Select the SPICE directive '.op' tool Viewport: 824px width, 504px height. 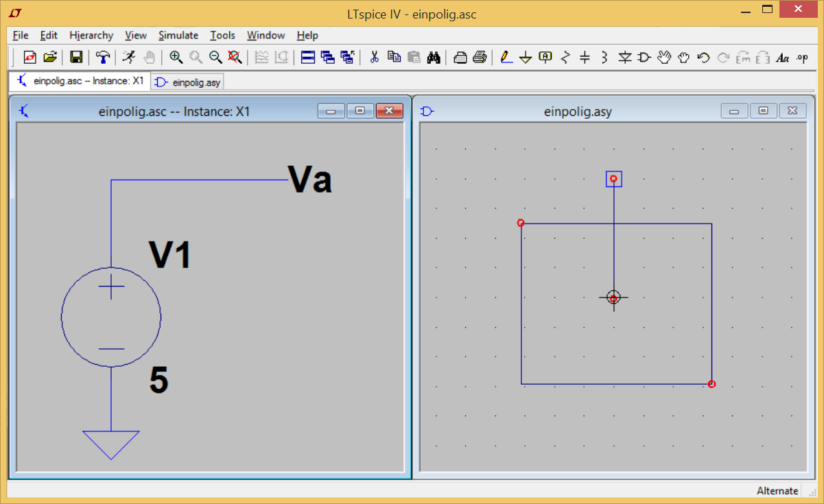click(802, 58)
